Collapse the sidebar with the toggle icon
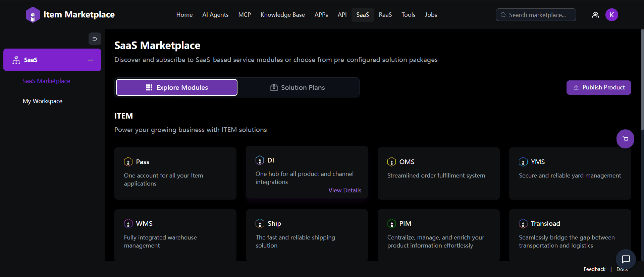 (x=95, y=39)
